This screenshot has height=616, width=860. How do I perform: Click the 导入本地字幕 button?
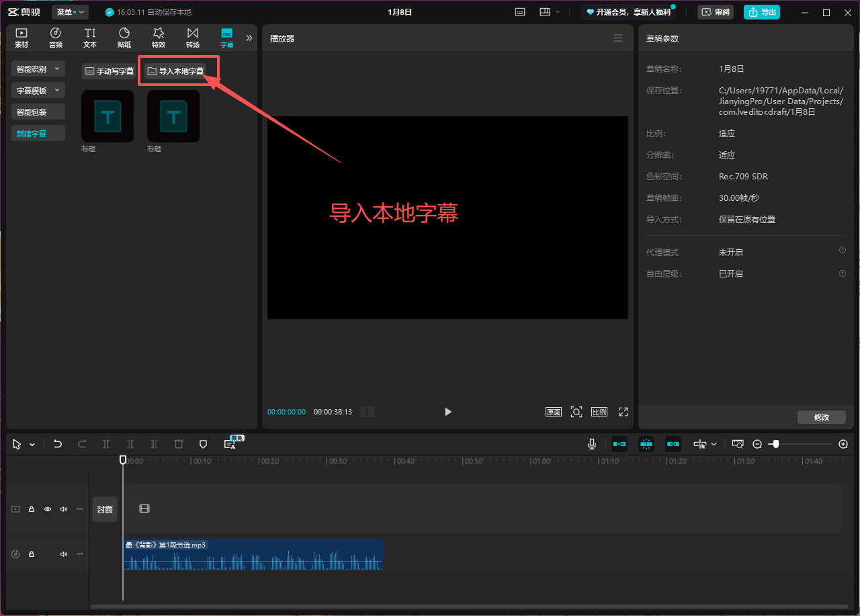click(175, 71)
